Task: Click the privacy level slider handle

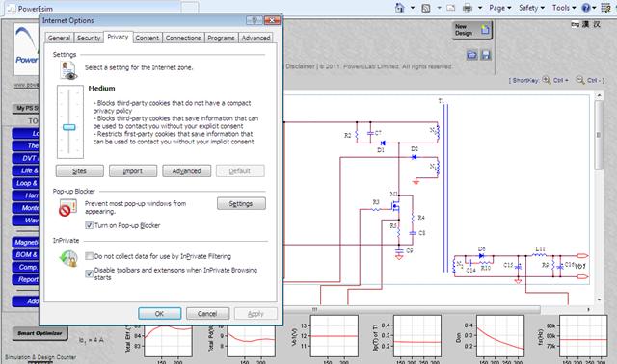Action: point(69,127)
